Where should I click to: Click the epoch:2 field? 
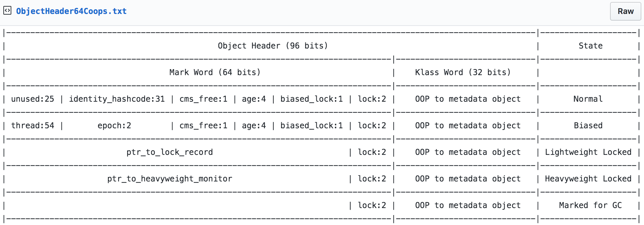114,126
